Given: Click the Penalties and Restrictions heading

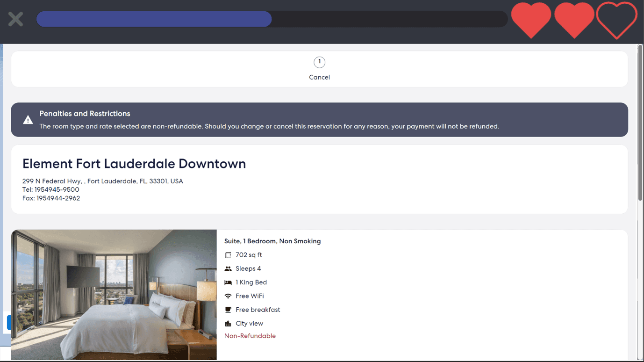Looking at the screenshot, I should click(x=85, y=114).
